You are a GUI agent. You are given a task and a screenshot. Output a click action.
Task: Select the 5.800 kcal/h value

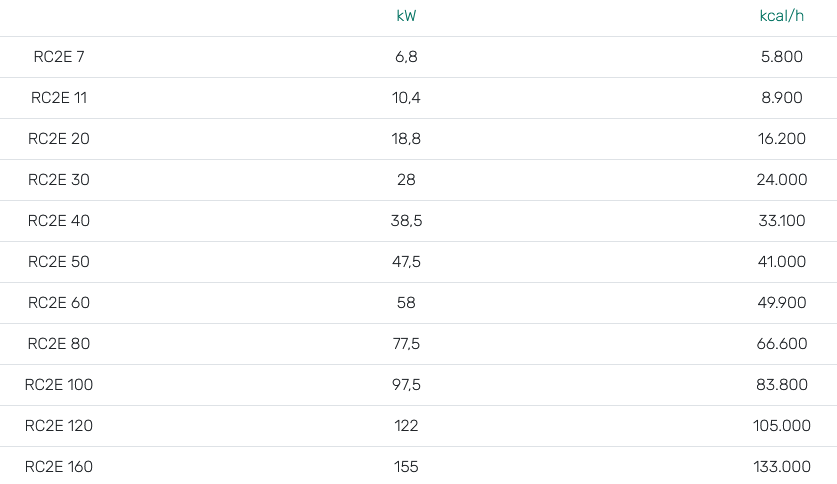[781, 57]
